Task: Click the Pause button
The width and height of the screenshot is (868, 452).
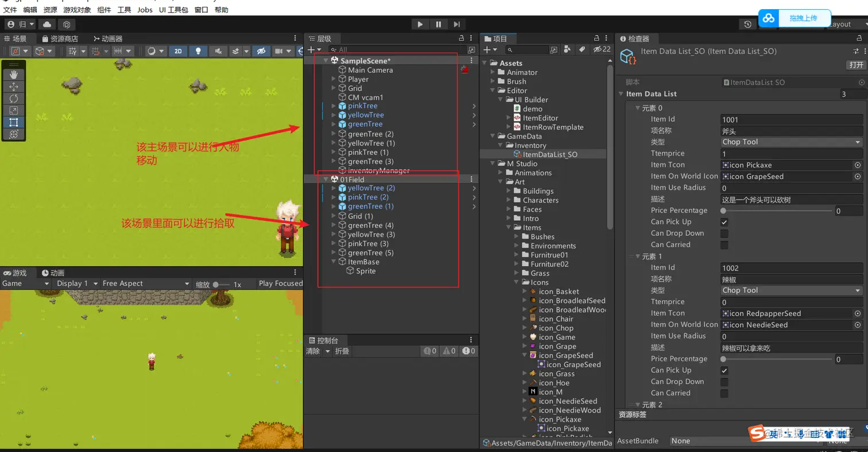Action: coord(439,24)
